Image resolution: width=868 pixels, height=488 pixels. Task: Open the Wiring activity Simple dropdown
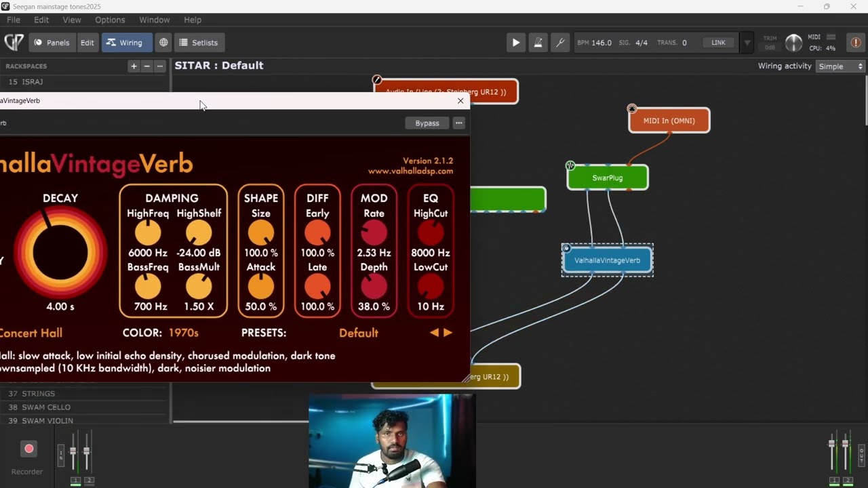pyautogui.click(x=841, y=66)
